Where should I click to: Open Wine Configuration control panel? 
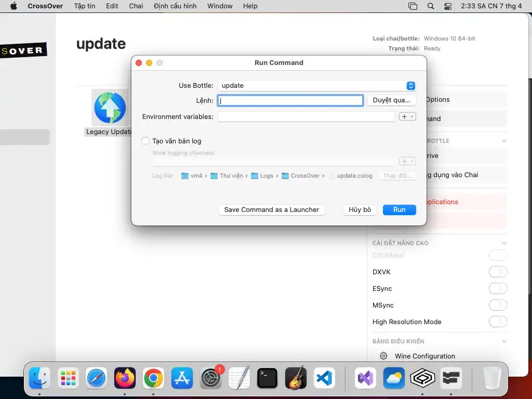(x=425, y=356)
